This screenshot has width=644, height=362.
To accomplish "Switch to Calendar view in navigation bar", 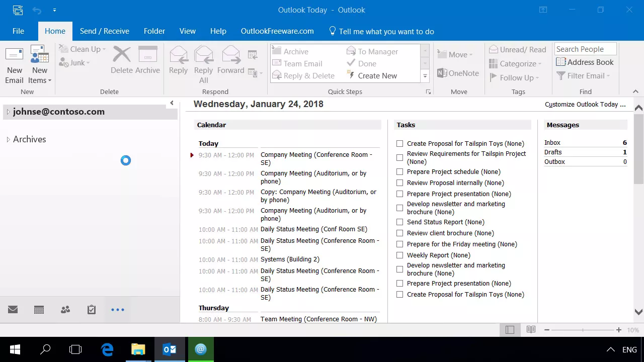I will point(39,310).
